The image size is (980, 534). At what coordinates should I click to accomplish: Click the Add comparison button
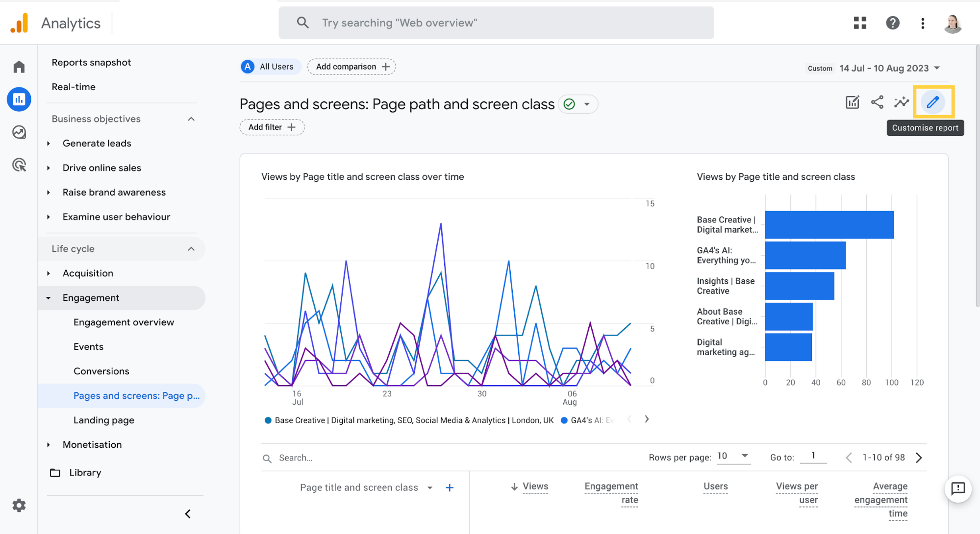click(351, 66)
